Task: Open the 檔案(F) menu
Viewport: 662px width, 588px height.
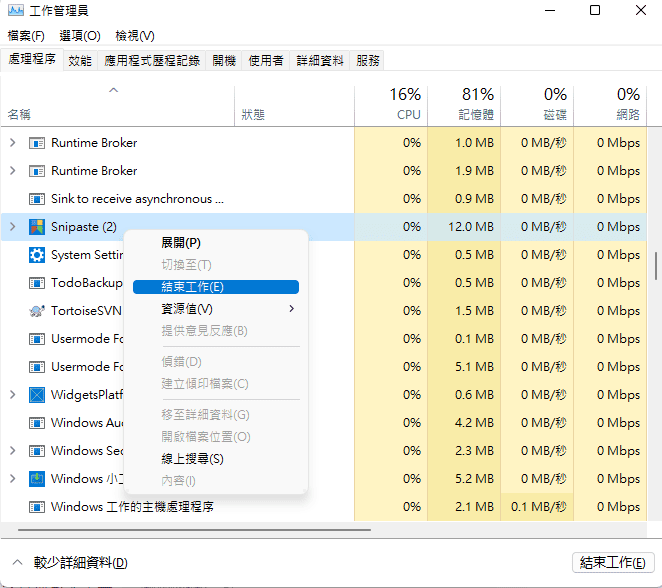Action: 26,36
